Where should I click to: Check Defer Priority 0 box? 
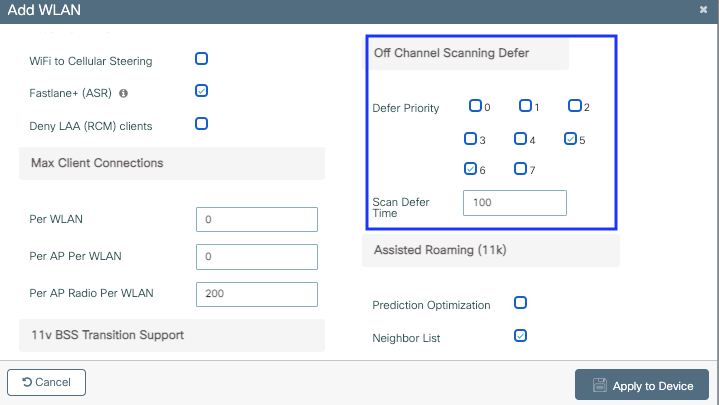click(474, 106)
